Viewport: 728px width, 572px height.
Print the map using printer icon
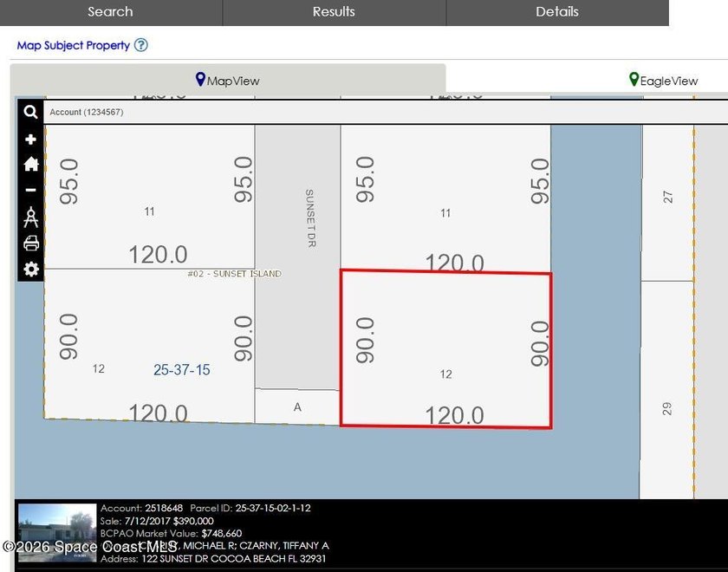[31, 243]
